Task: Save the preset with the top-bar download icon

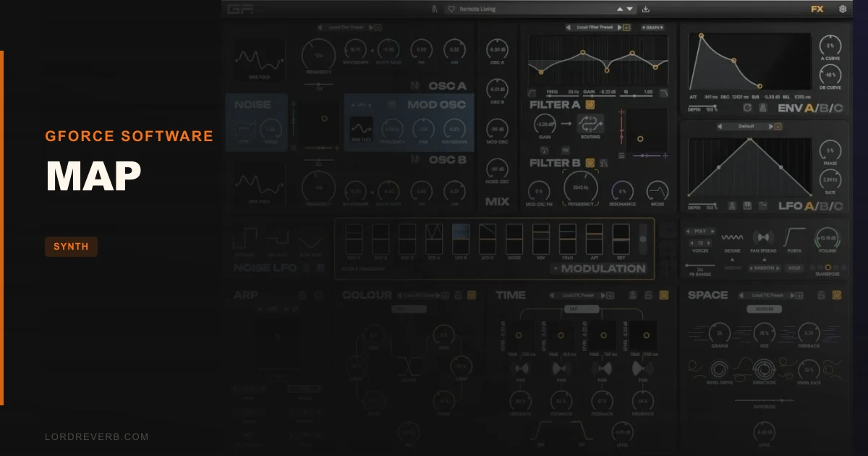Action: 646,9
